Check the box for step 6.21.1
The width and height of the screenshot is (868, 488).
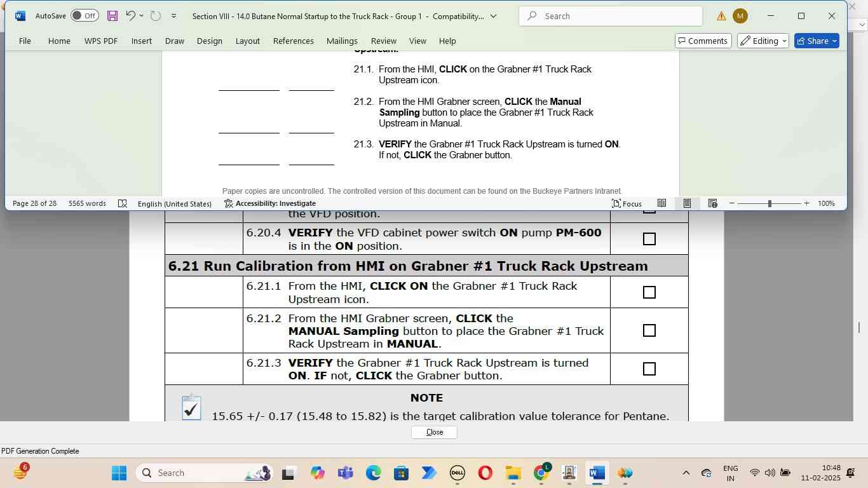coord(649,292)
